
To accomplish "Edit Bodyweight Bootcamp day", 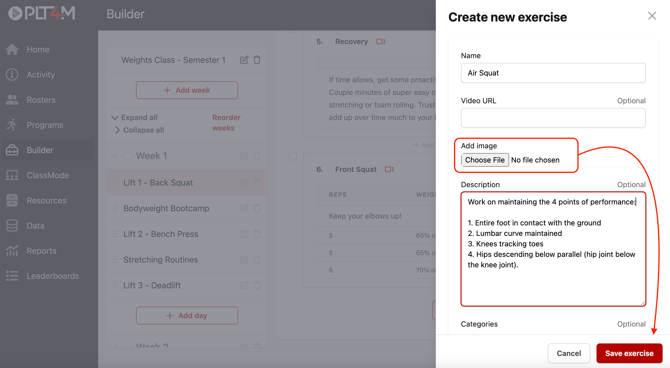I will (244, 209).
